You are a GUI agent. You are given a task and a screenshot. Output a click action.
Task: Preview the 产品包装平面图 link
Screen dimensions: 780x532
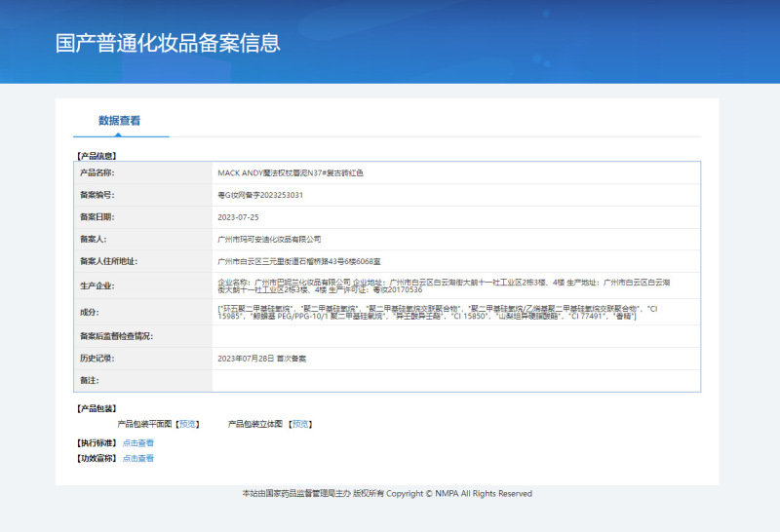pyautogui.click(x=187, y=424)
